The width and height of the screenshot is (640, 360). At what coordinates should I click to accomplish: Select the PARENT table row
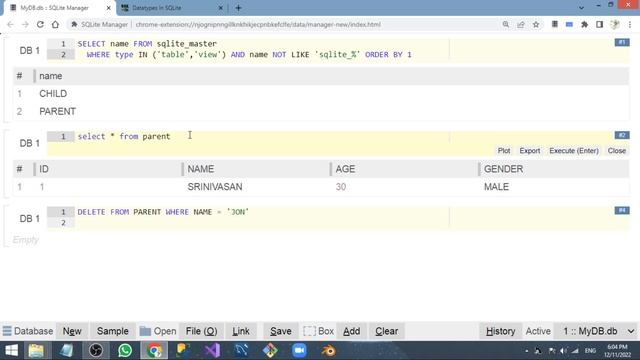click(321, 111)
